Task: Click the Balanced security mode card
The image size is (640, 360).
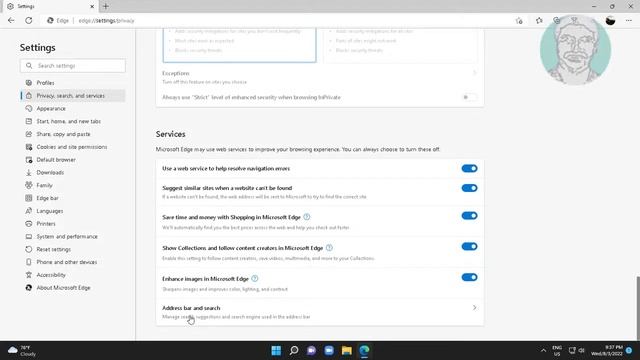Action: [x=240, y=45]
